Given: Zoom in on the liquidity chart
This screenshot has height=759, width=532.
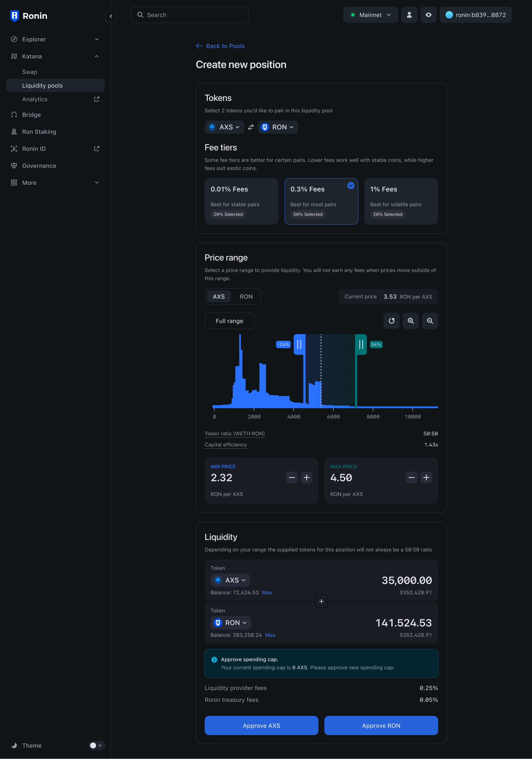Looking at the screenshot, I should tap(411, 321).
